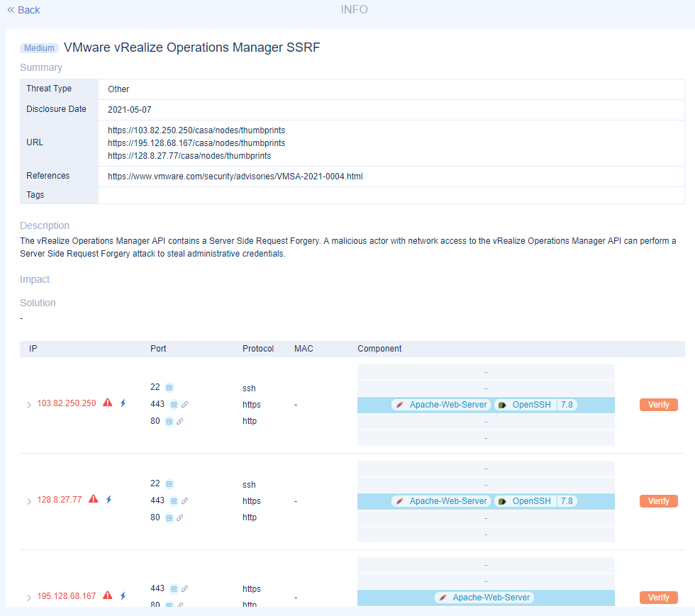Click the IP column header
This screenshot has width=695, height=616.
[33, 349]
